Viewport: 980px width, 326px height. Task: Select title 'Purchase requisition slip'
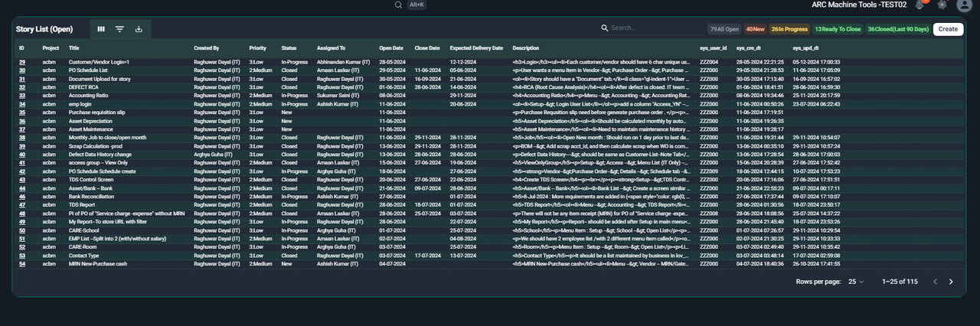[98, 112]
